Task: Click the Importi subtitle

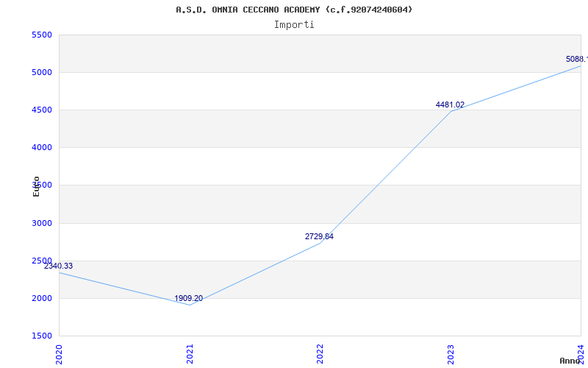Action: pos(294,25)
